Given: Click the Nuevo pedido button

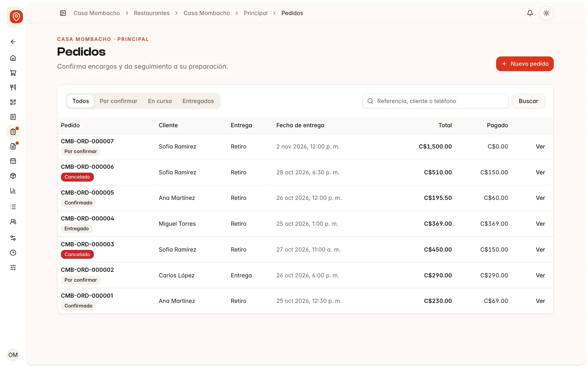Looking at the screenshot, I should tap(525, 64).
